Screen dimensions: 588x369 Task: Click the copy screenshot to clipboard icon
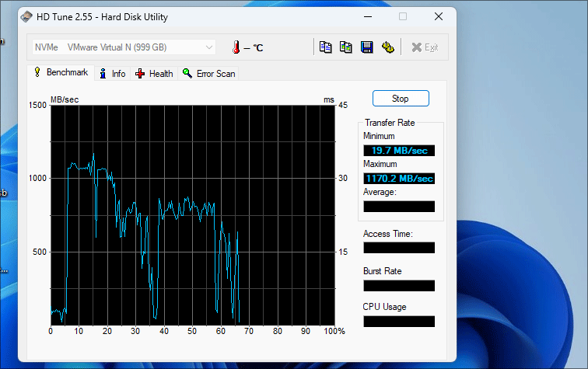point(346,47)
